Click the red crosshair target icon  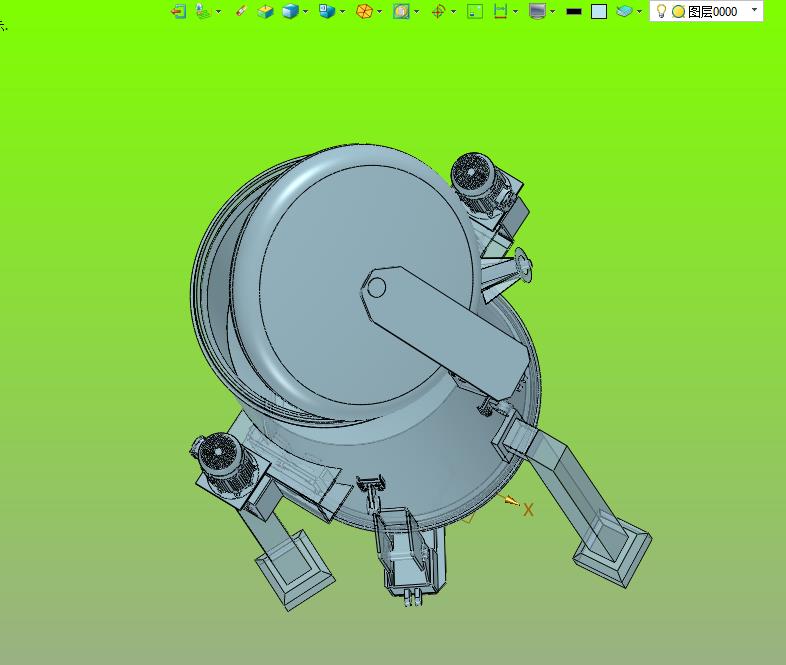pyautogui.click(x=439, y=11)
